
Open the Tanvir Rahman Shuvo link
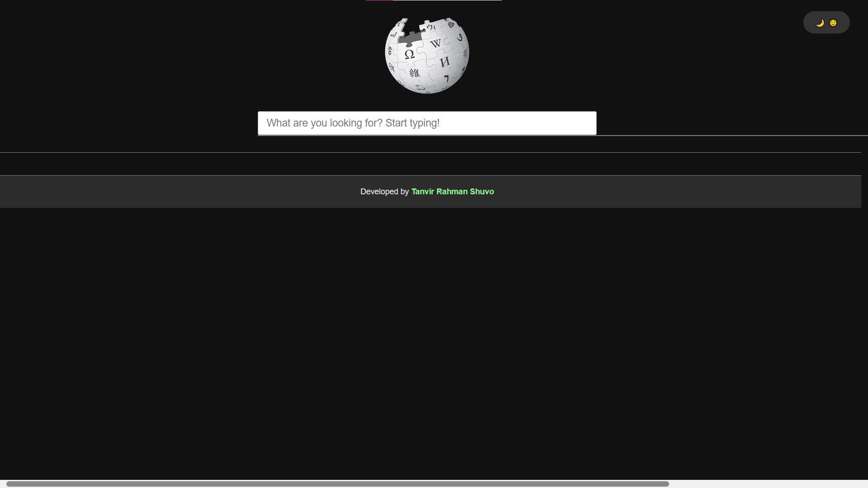point(453,192)
